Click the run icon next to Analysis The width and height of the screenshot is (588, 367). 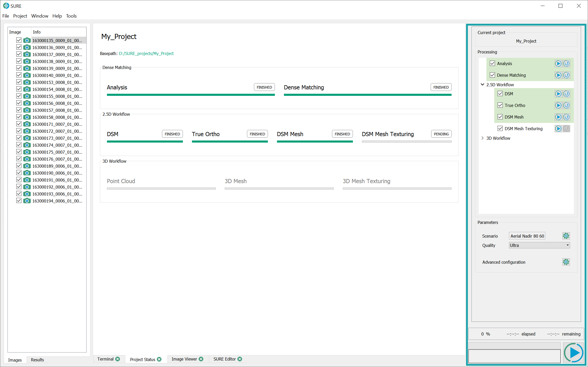(x=558, y=64)
